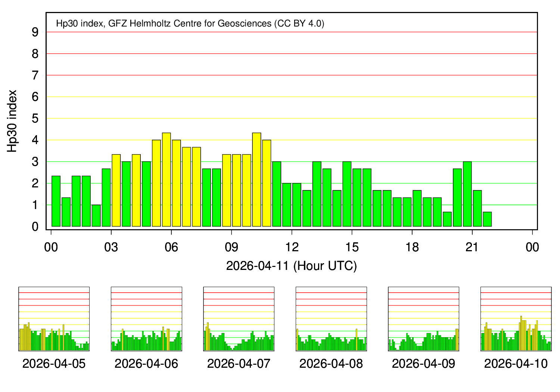Click the "18" hour tick label
The width and height of the screenshot is (560, 392).
tap(412, 247)
